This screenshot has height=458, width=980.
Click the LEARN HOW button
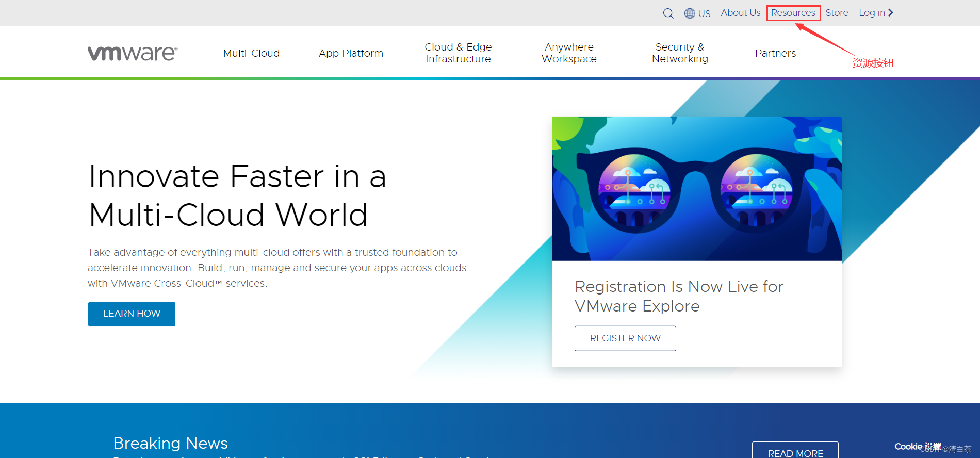tap(132, 314)
